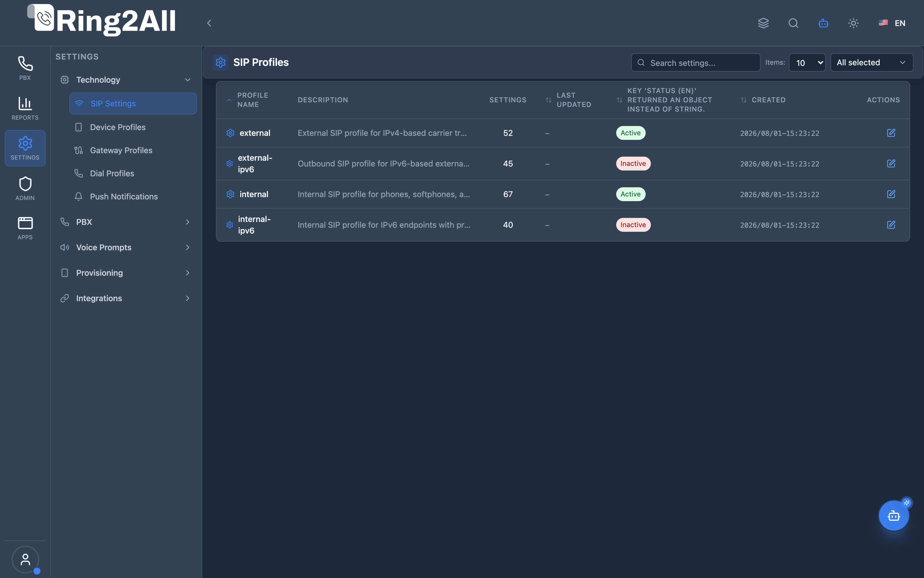Toggle light theme with the sun icon

[x=853, y=23]
